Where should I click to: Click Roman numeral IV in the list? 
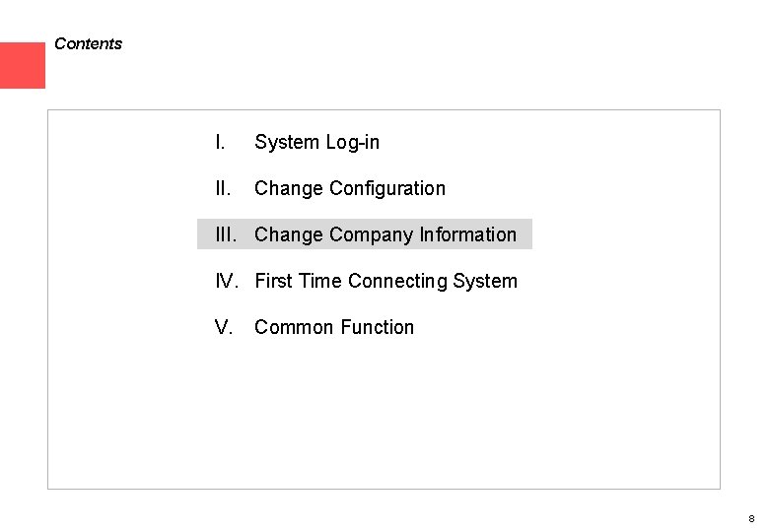coord(227,281)
